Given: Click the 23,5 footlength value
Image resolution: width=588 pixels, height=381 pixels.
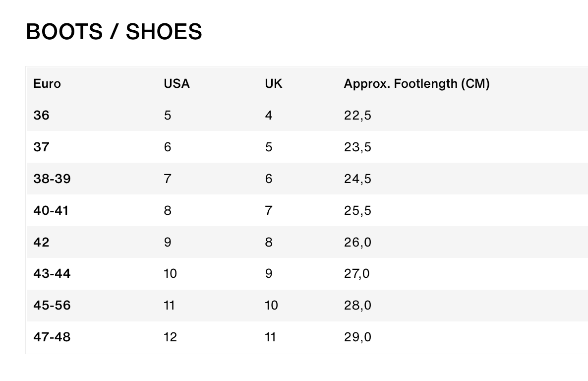Looking at the screenshot, I should pyautogui.click(x=357, y=147).
